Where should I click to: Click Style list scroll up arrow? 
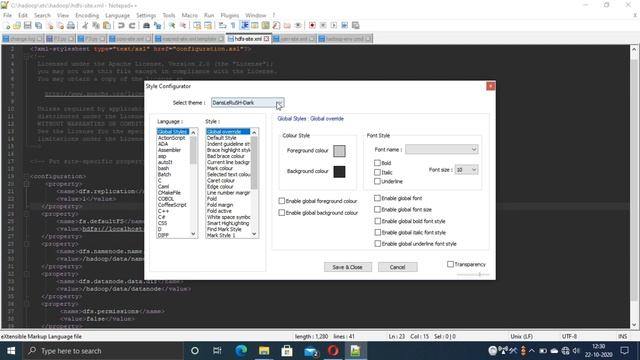point(254,133)
